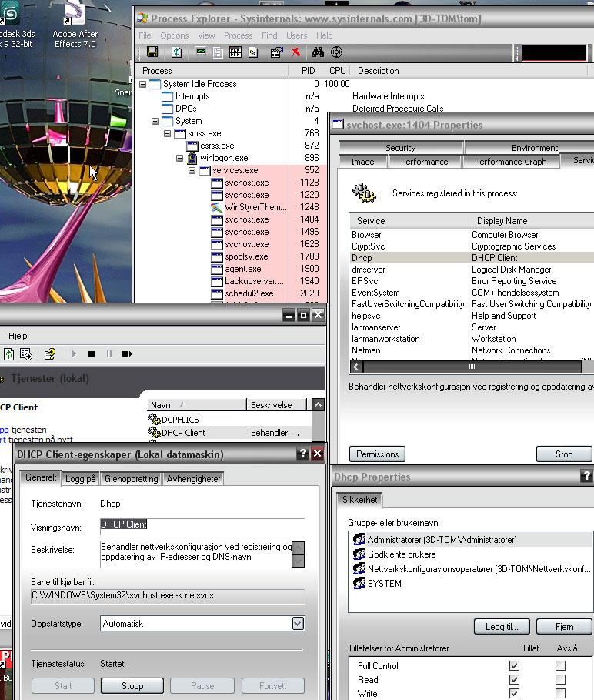Image resolution: width=594 pixels, height=700 pixels.
Task: Click the refresh icon in Tjenester toolbar
Action: click(x=9, y=354)
